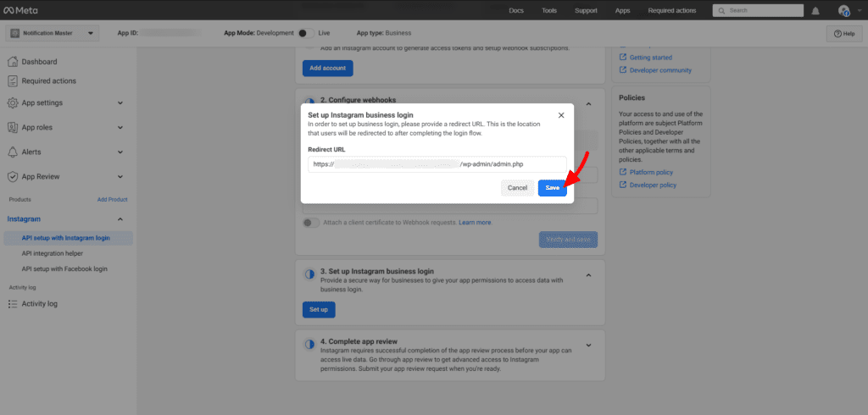
Task: Click the Required actions checklist icon
Action: pos(13,80)
